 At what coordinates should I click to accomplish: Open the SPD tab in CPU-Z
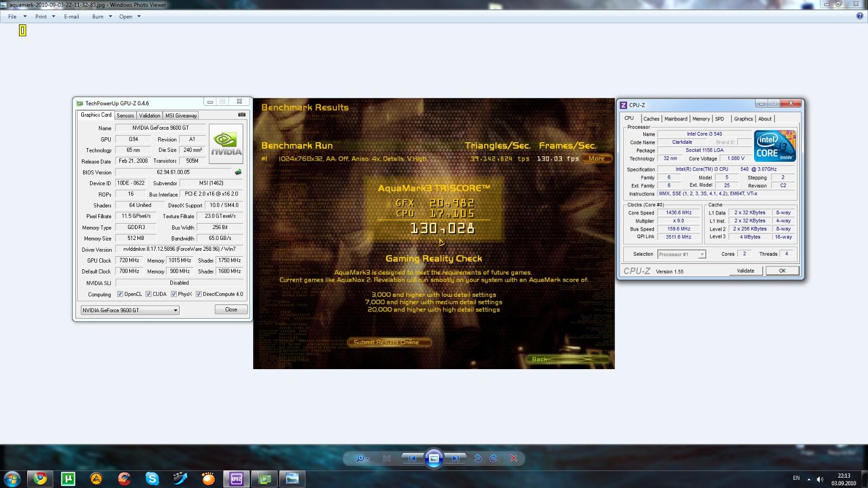pyautogui.click(x=719, y=119)
